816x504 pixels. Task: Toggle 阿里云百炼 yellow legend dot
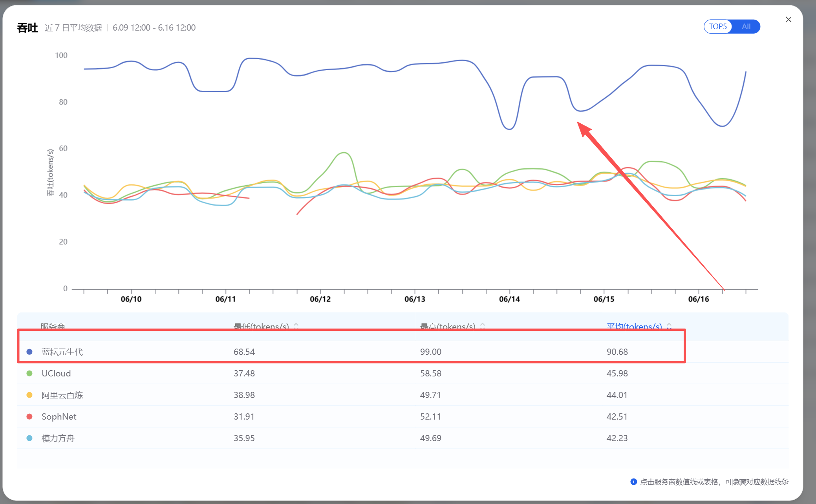(29, 395)
